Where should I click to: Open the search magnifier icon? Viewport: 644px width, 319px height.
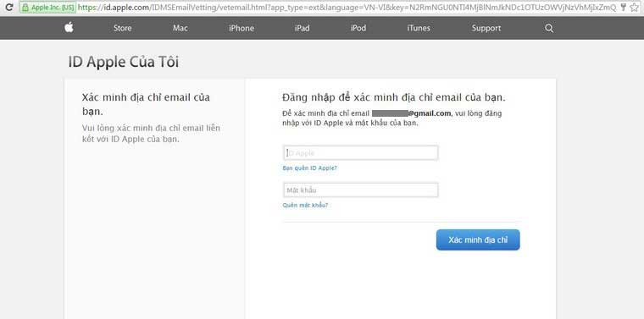click(x=549, y=28)
